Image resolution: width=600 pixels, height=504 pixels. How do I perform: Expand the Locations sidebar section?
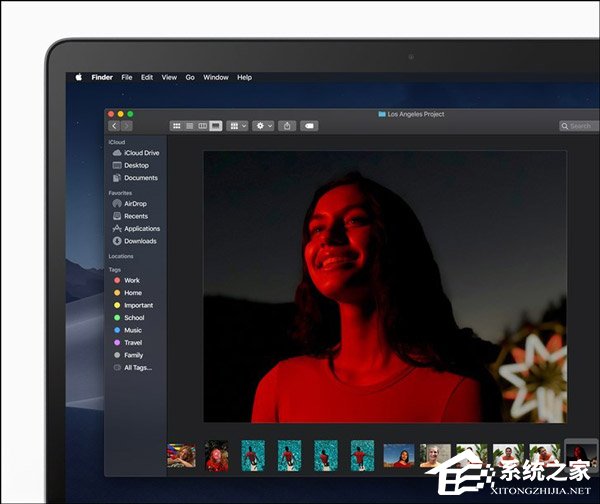point(121,256)
